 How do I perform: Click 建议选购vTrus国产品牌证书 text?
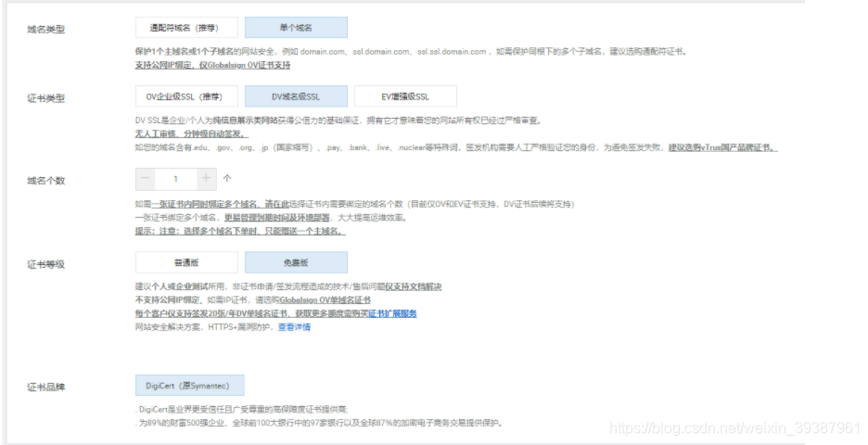point(722,147)
